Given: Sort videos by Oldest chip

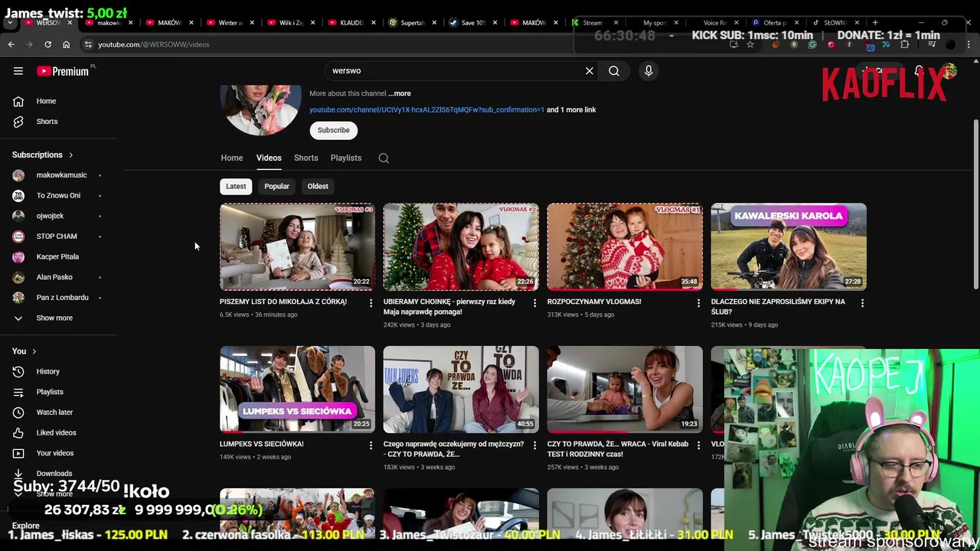Looking at the screenshot, I should 318,186.
